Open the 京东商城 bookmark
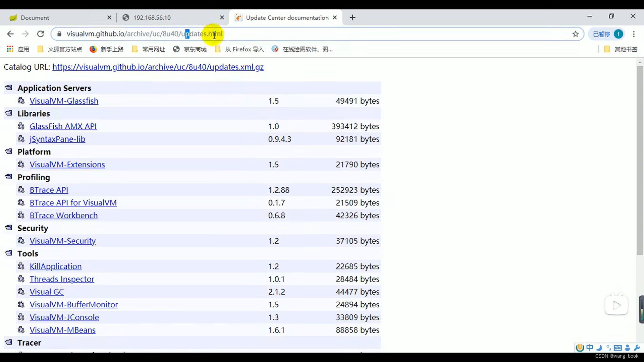 190,49
